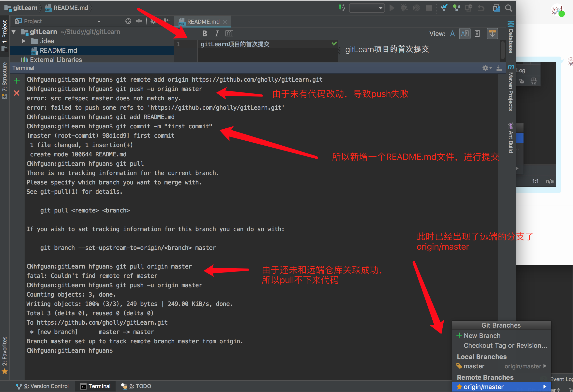Select editor-only view mode icon
Screen dimensions: 573x392
[x=452, y=33]
